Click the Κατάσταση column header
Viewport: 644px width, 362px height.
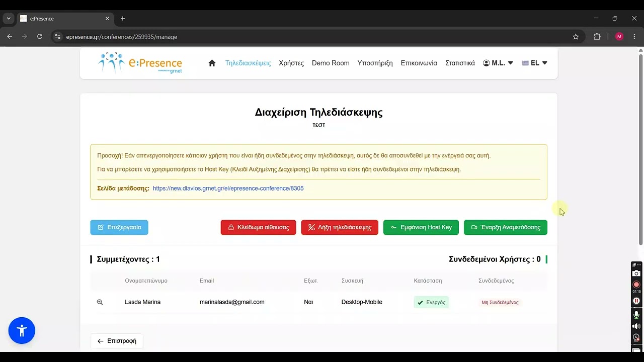tap(428, 281)
